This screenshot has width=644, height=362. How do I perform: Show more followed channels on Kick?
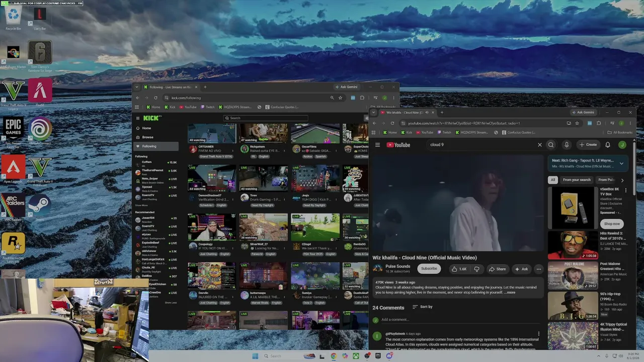[x=141, y=205]
